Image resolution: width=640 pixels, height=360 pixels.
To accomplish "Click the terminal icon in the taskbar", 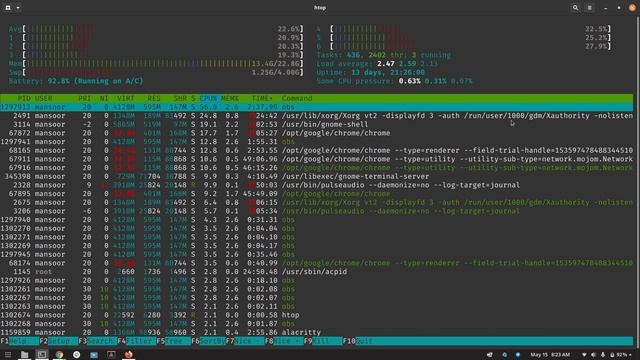I will [x=42, y=355].
